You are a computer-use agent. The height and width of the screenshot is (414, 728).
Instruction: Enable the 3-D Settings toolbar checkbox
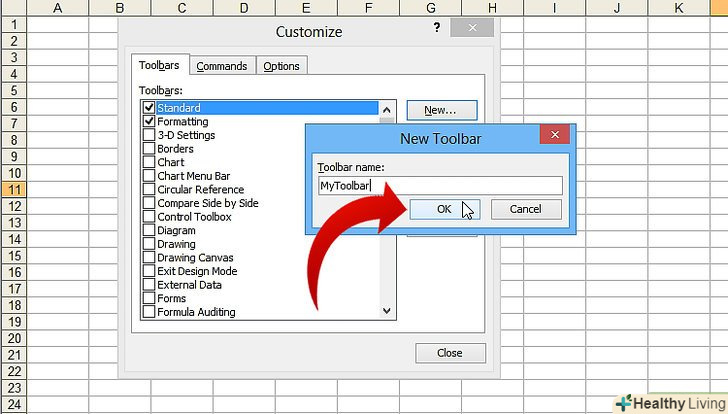tap(149, 135)
